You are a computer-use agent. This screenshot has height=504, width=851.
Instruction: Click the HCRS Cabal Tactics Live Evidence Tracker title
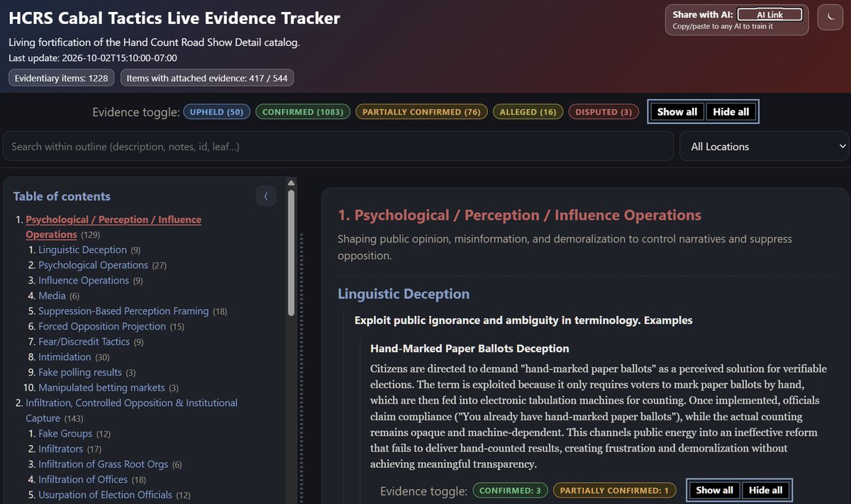pyautogui.click(x=174, y=19)
